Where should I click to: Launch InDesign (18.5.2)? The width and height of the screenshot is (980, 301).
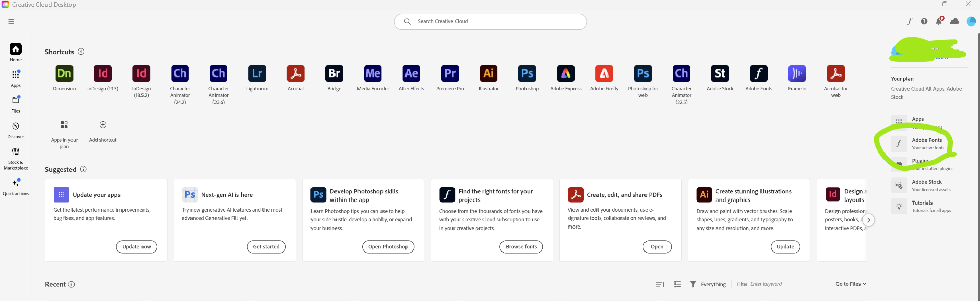click(141, 73)
